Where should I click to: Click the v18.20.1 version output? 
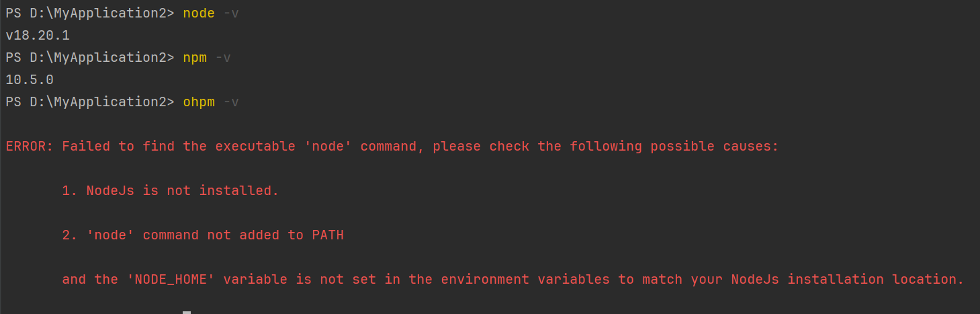point(38,36)
